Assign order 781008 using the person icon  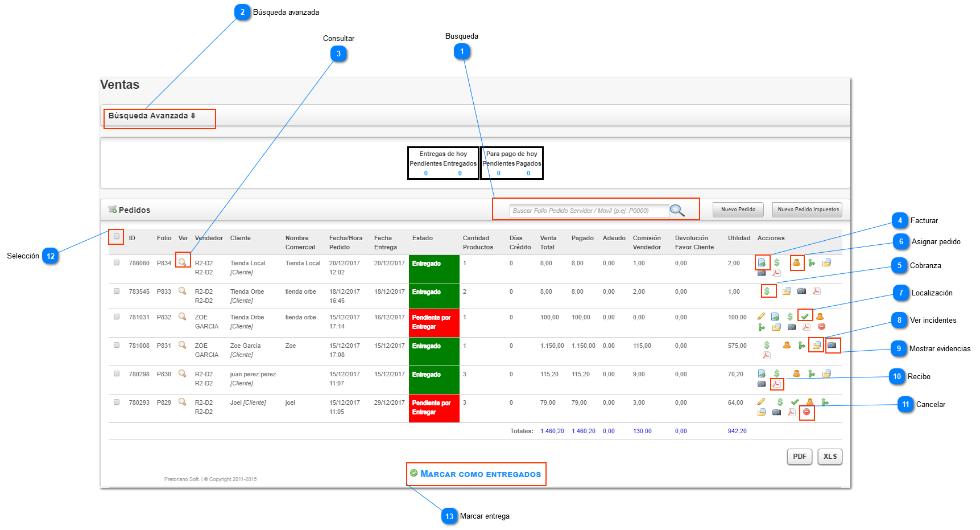[787, 345]
